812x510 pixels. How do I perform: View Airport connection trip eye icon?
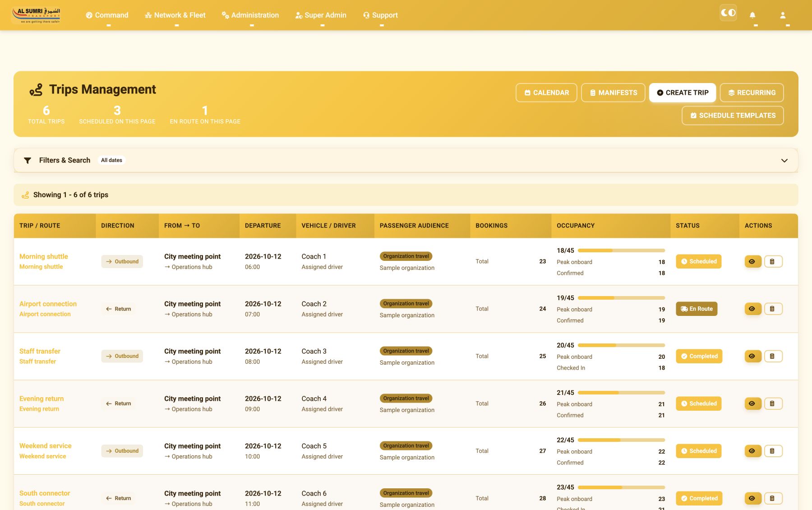(753, 309)
